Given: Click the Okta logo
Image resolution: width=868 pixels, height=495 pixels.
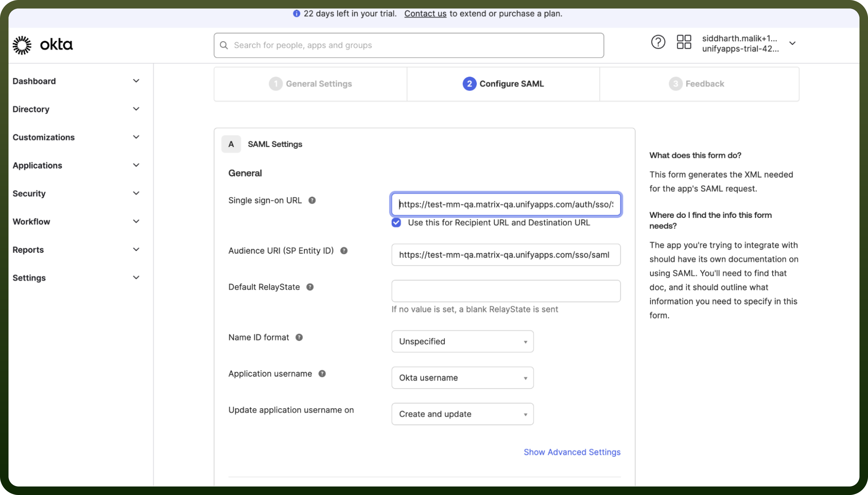Looking at the screenshot, I should (x=43, y=45).
